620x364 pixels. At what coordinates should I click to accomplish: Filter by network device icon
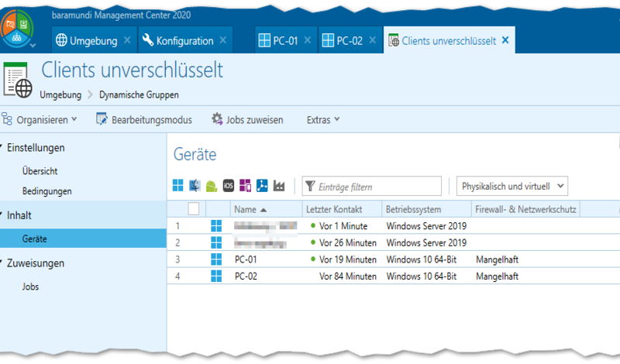click(262, 185)
